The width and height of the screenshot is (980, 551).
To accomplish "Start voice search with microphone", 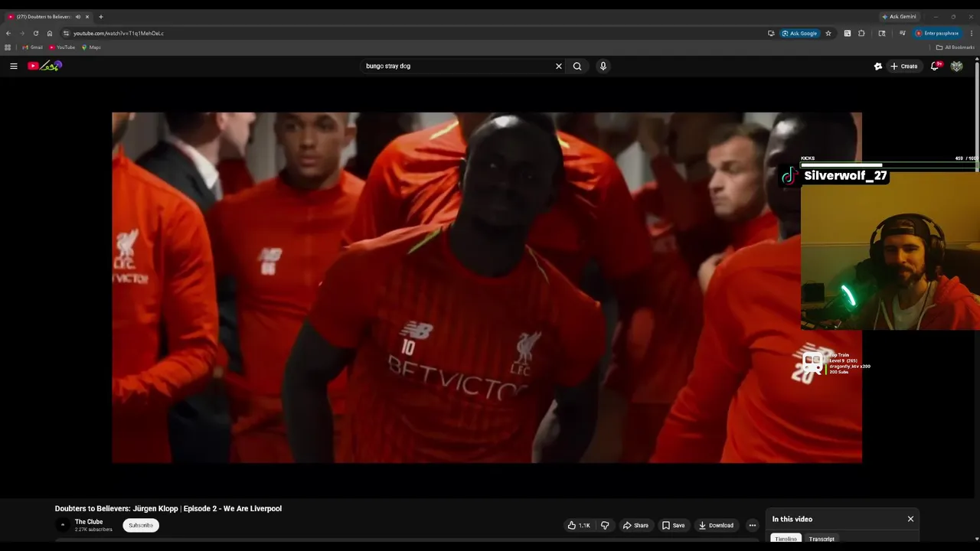I will pos(603,66).
